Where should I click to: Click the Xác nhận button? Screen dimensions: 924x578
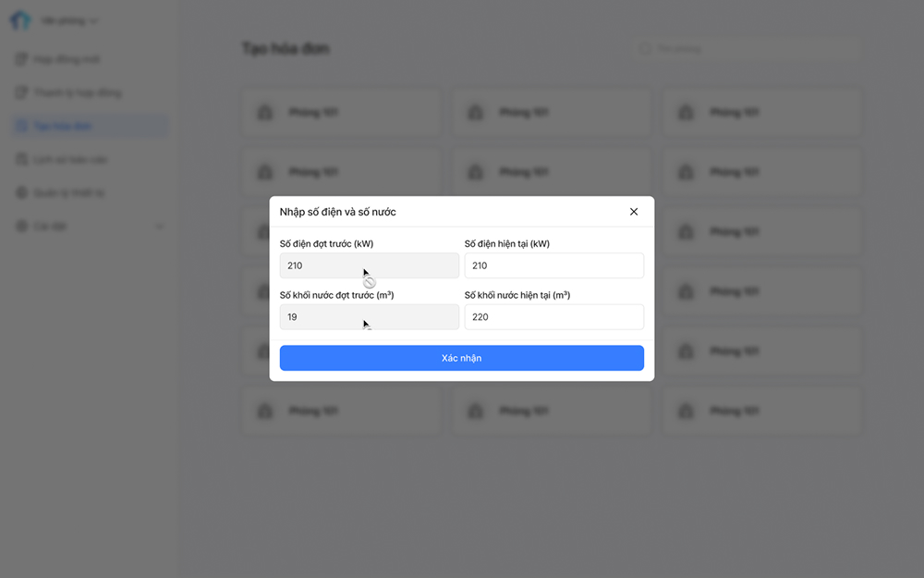tap(461, 358)
